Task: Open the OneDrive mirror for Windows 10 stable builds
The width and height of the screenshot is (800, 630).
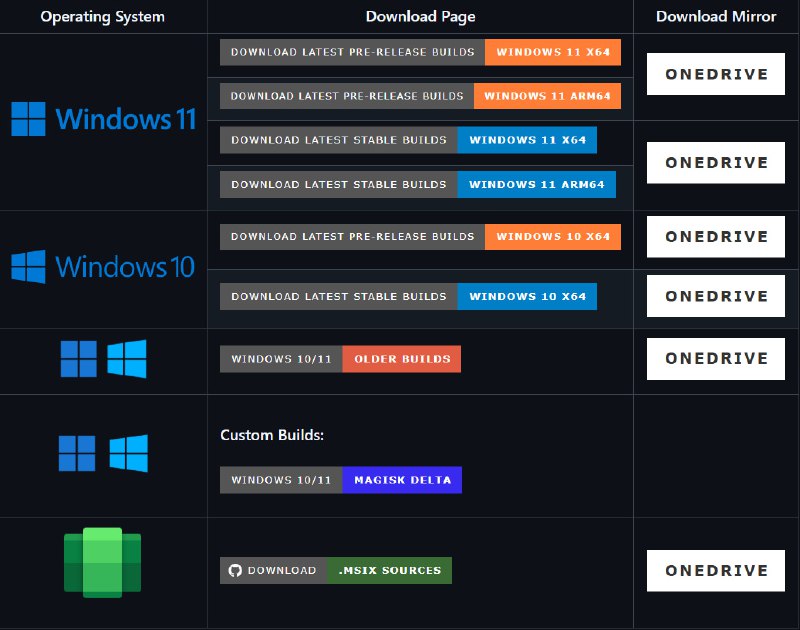Action: (715, 295)
